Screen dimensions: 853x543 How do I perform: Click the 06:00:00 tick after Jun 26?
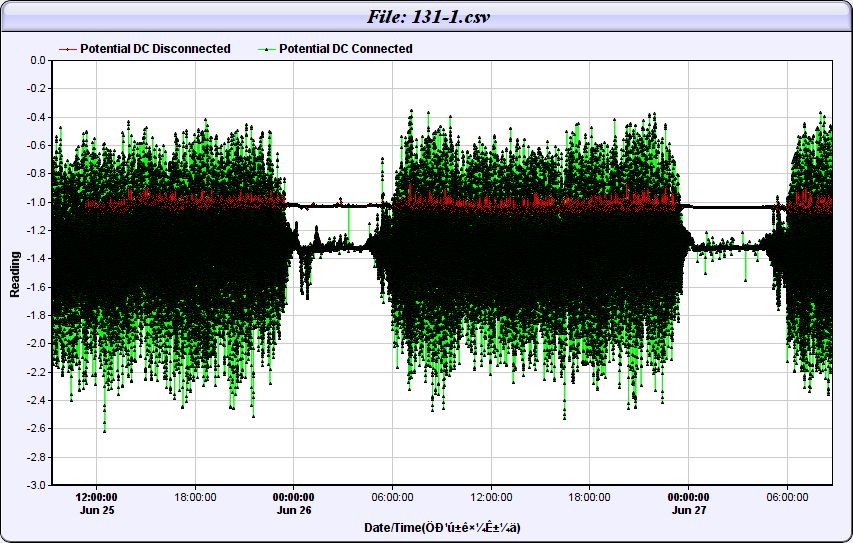[393, 496]
